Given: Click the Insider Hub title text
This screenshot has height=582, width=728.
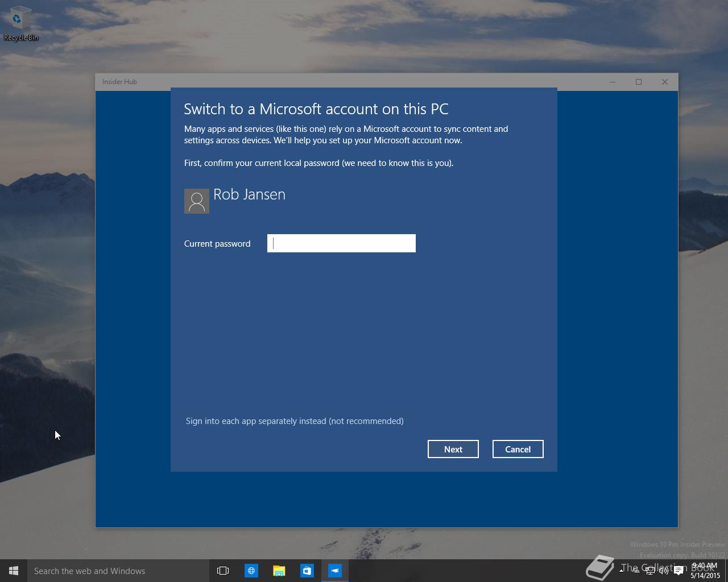Looking at the screenshot, I should click(119, 82).
